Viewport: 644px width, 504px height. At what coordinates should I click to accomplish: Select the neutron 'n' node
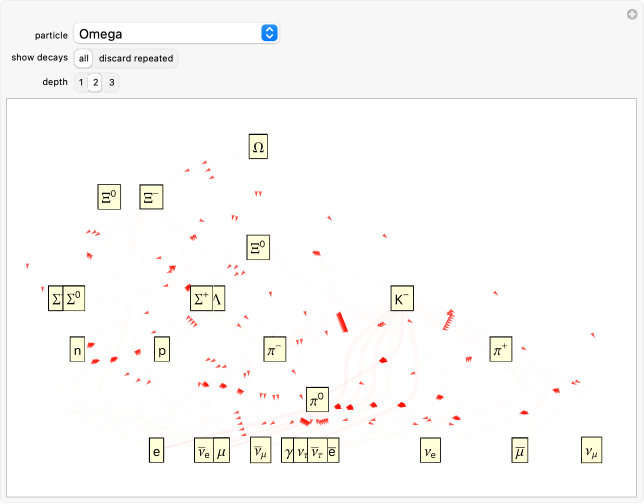pos(77,349)
